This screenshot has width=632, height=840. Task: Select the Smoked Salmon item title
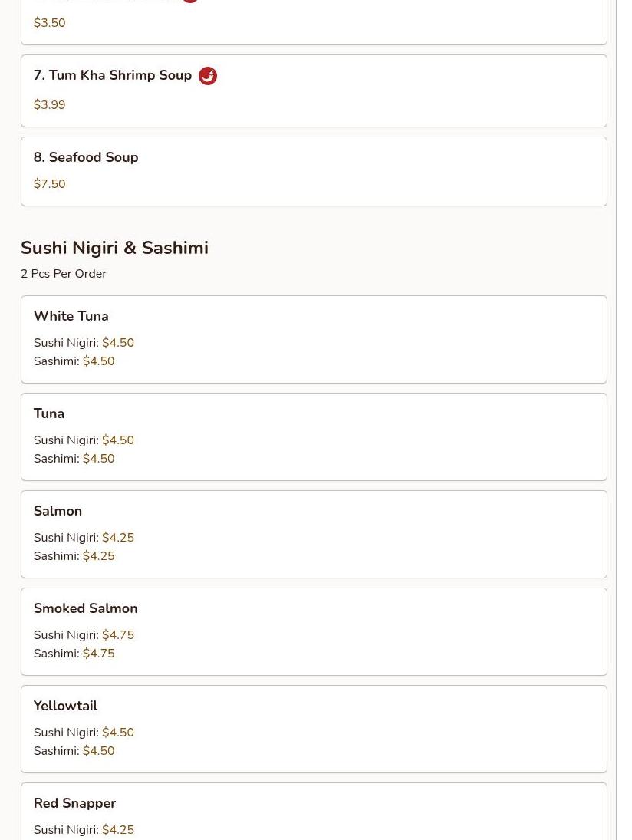tap(86, 608)
